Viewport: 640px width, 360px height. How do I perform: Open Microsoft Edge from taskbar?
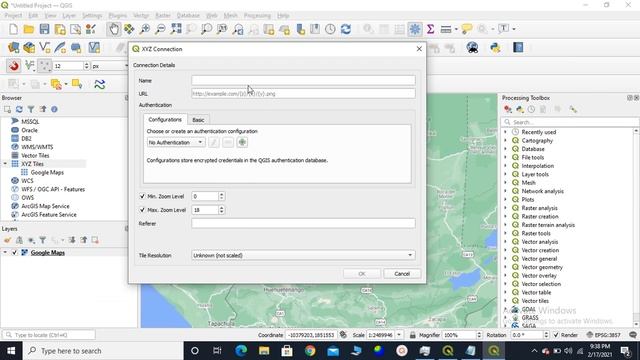tap(241, 351)
